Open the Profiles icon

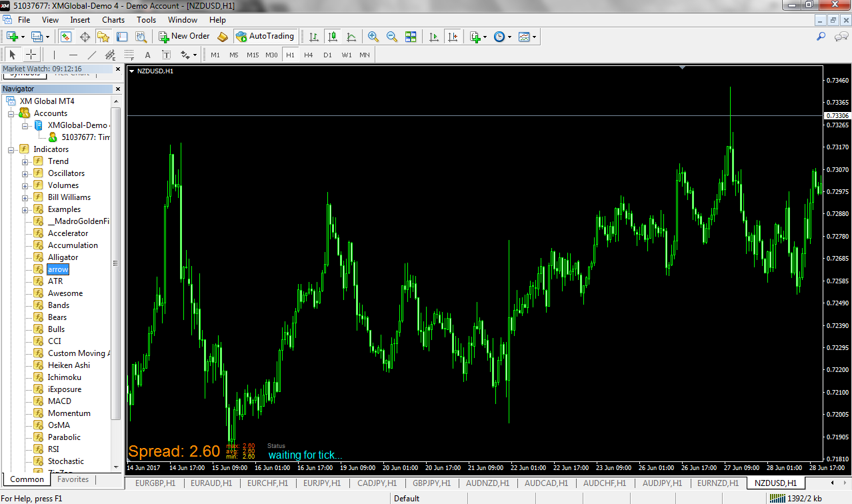coord(36,37)
